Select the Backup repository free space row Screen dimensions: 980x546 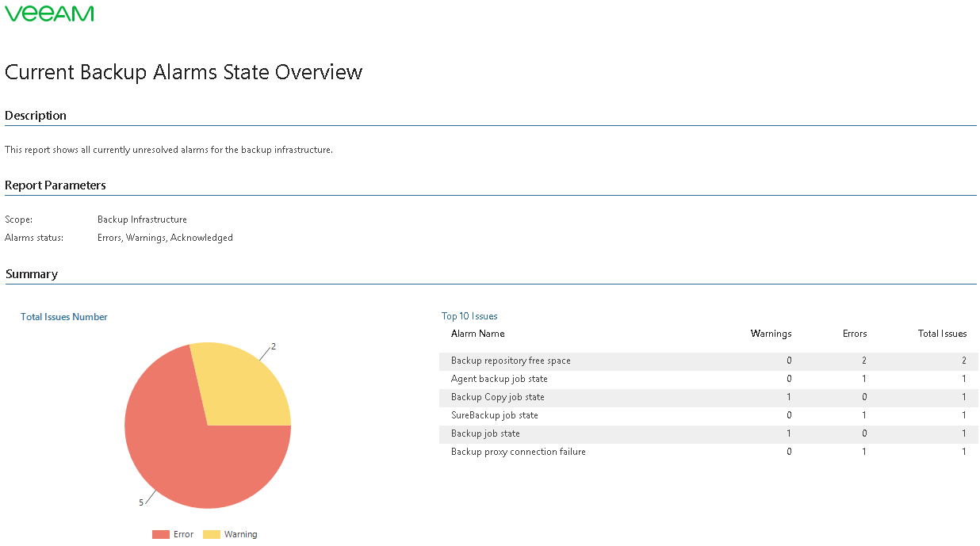tap(511, 361)
